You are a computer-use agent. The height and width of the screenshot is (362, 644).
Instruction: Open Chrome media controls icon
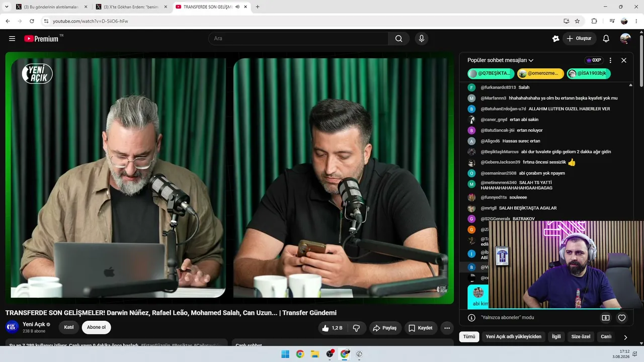coord(612,21)
